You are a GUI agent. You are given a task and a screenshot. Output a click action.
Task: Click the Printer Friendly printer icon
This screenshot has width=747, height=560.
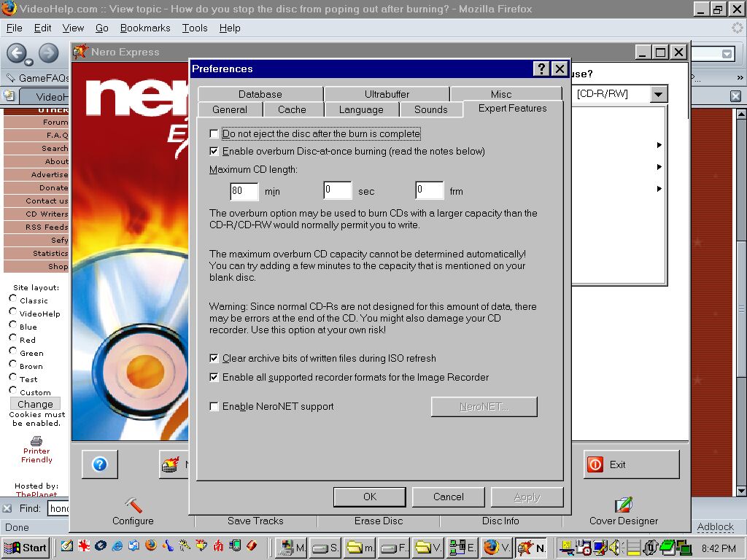click(36, 440)
